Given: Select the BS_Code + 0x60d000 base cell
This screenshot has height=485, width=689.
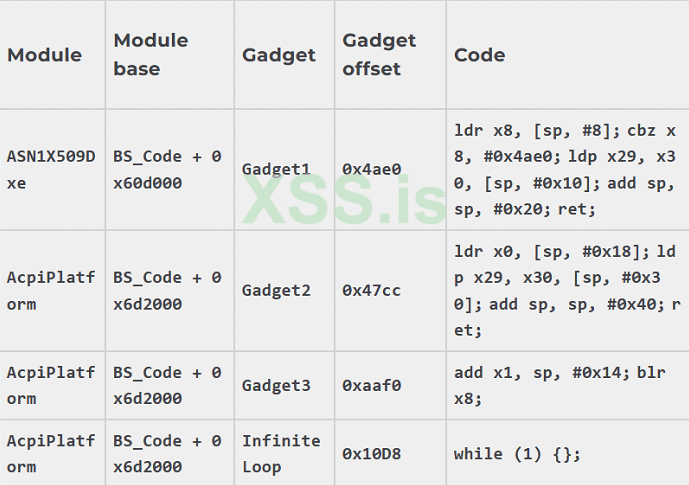Looking at the screenshot, I should click(x=167, y=170).
